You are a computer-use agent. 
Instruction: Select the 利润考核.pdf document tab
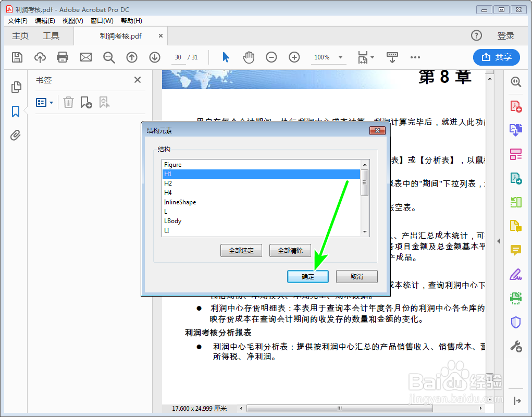point(120,36)
